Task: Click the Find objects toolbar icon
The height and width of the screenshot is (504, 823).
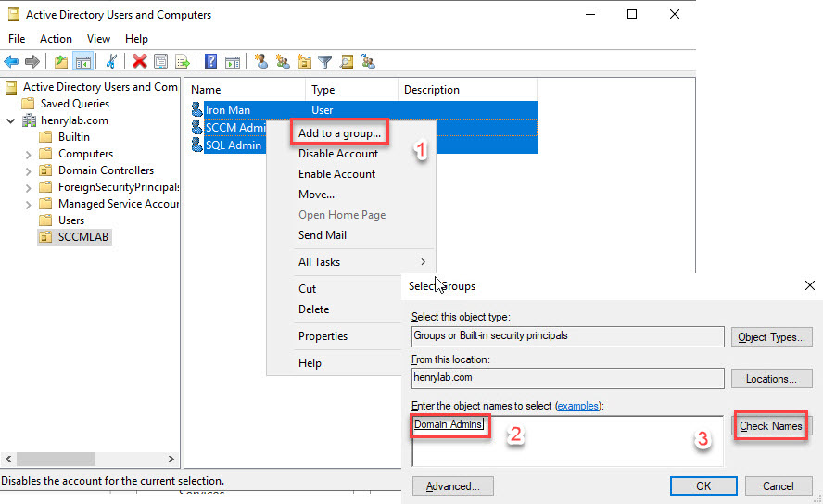Action: click(347, 62)
